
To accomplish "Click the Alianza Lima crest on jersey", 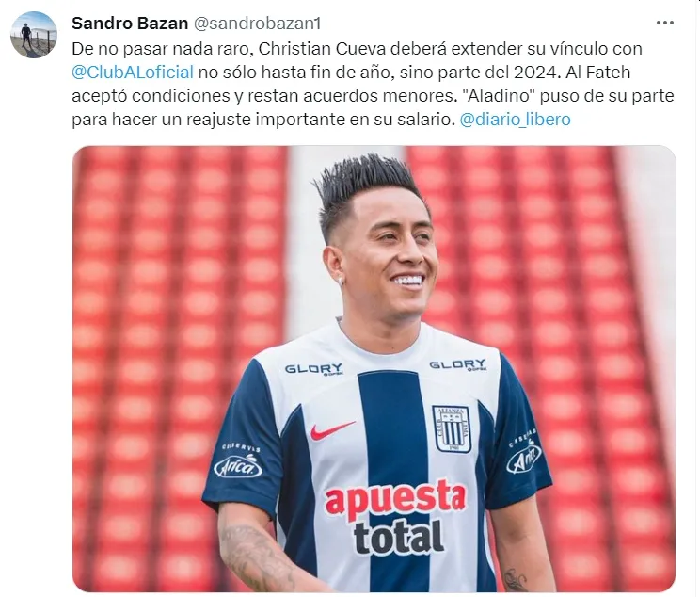I will click(x=452, y=429).
